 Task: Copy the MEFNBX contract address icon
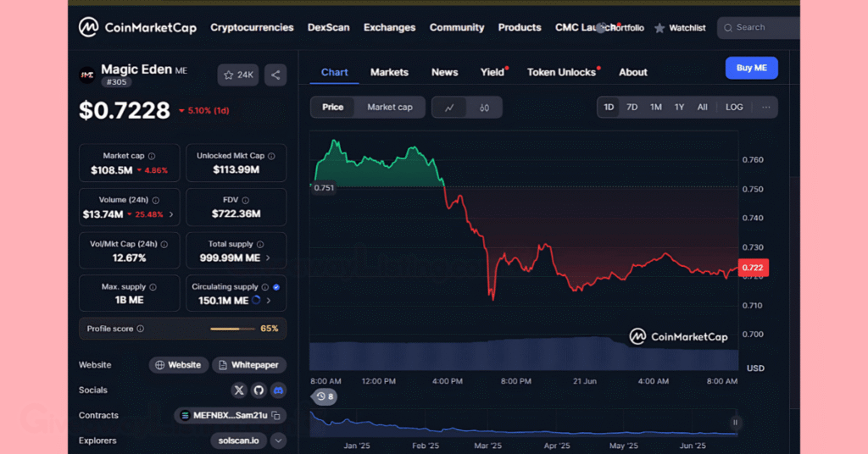pos(276,415)
